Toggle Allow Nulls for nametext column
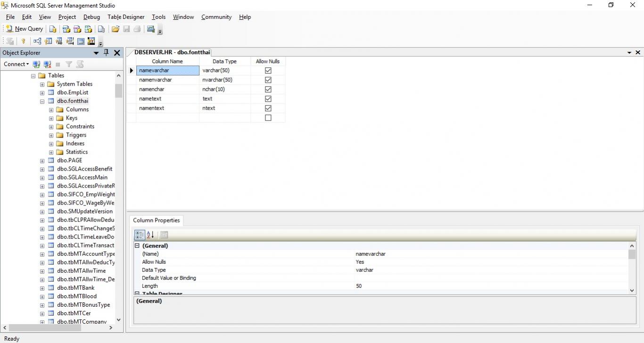The height and width of the screenshot is (343, 644). point(268,99)
